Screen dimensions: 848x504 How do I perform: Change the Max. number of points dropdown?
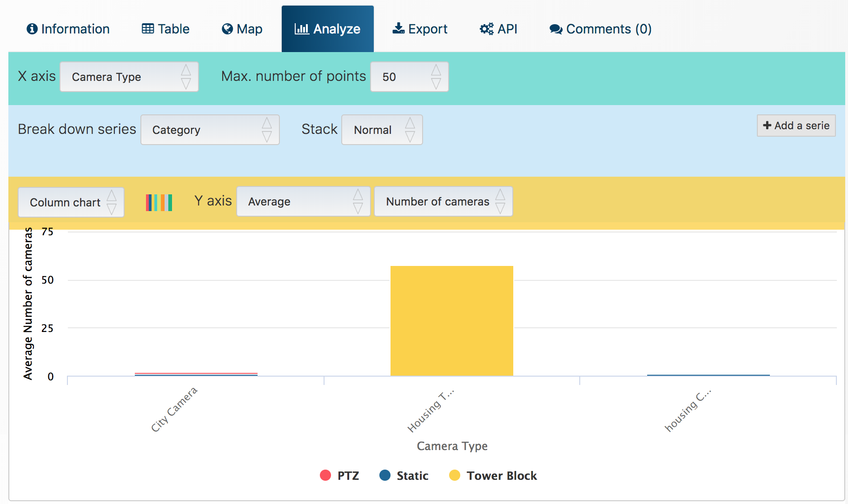pyautogui.click(x=410, y=77)
